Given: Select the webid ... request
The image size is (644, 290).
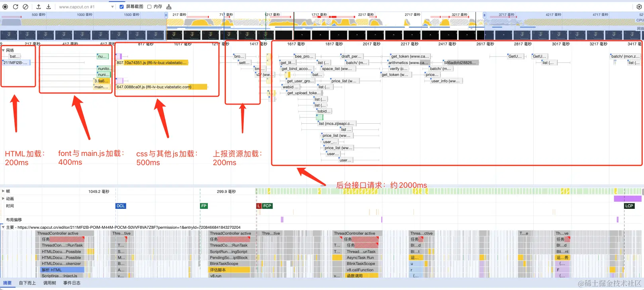Looking at the screenshot, I should [290, 87].
